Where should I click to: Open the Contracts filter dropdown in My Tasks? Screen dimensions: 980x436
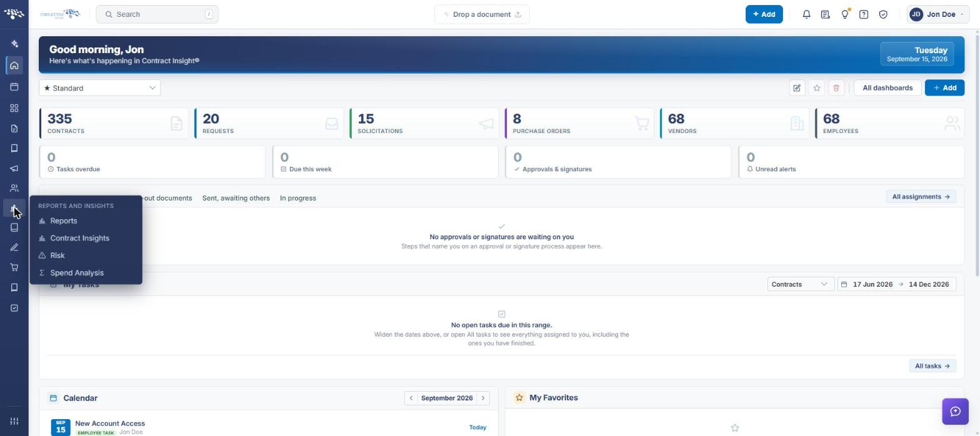coord(800,284)
